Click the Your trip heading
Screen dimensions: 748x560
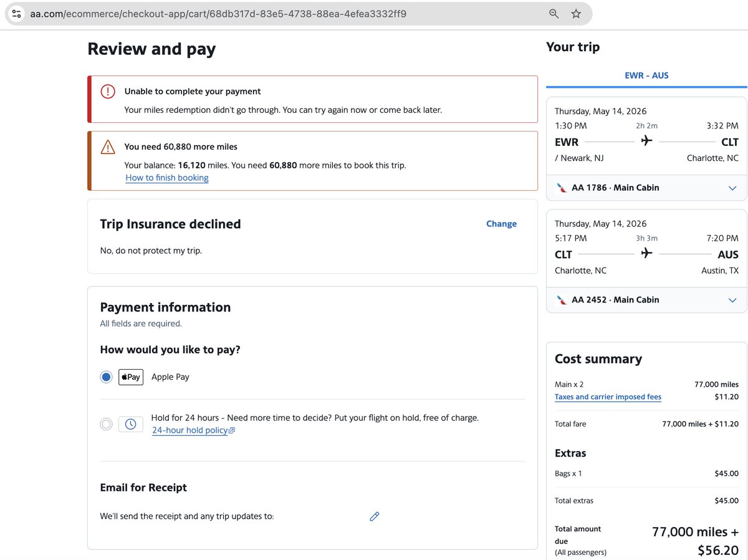pyautogui.click(x=573, y=47)
